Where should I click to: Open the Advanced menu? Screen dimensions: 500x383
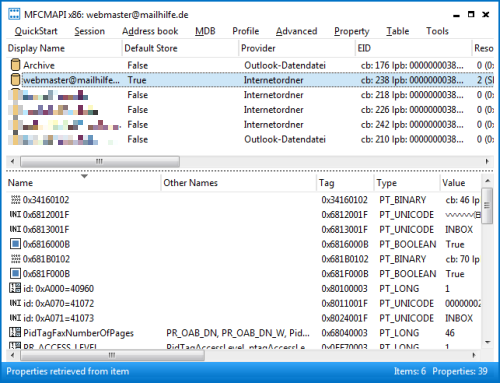click(x=296, y=31)
